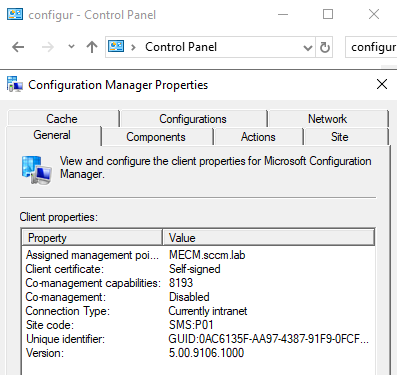Click the Self-signed value

tap(195, 269)
